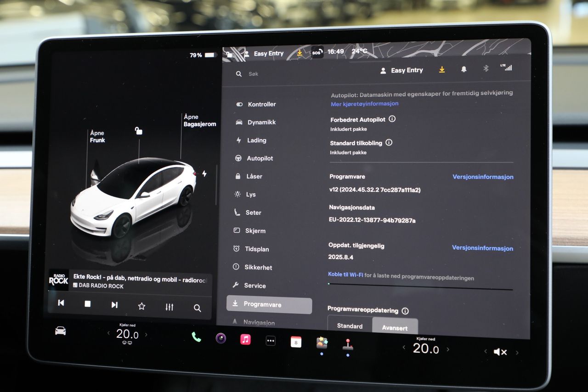This screenshot has height=392, width=588.
Task: Open Versjonsinformasjon for available update 2025.8.4
Action: [482, 248]
